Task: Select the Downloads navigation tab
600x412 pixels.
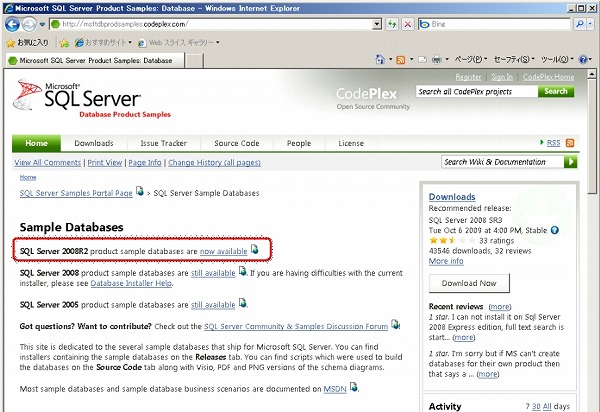Action: point(94,143)
